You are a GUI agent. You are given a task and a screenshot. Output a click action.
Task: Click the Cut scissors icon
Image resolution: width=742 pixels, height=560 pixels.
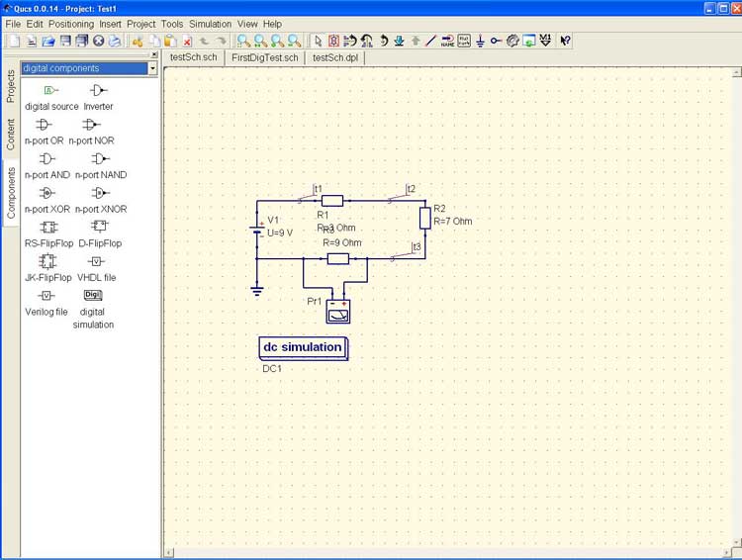(138, 42)
